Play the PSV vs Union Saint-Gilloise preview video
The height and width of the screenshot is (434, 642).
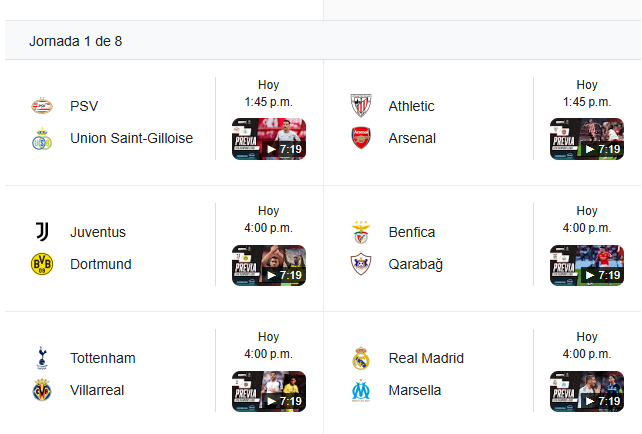269,139
